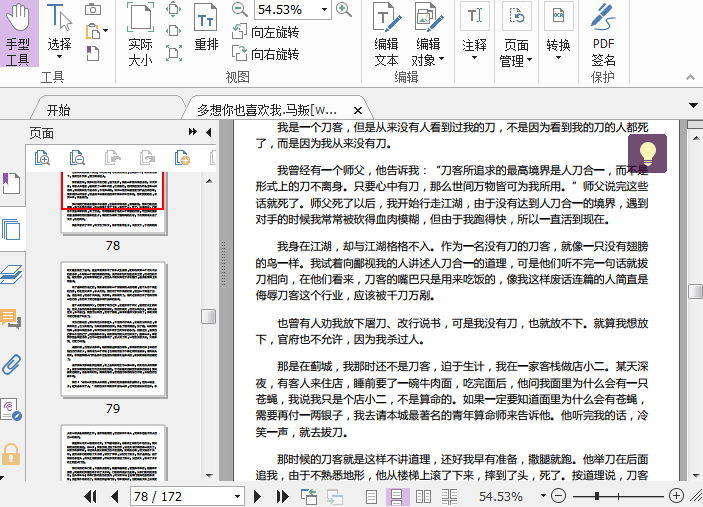The width and height of the screenshot is (703, 507).
Task: Click the purple light bulb tip icon
Action: 647,153
